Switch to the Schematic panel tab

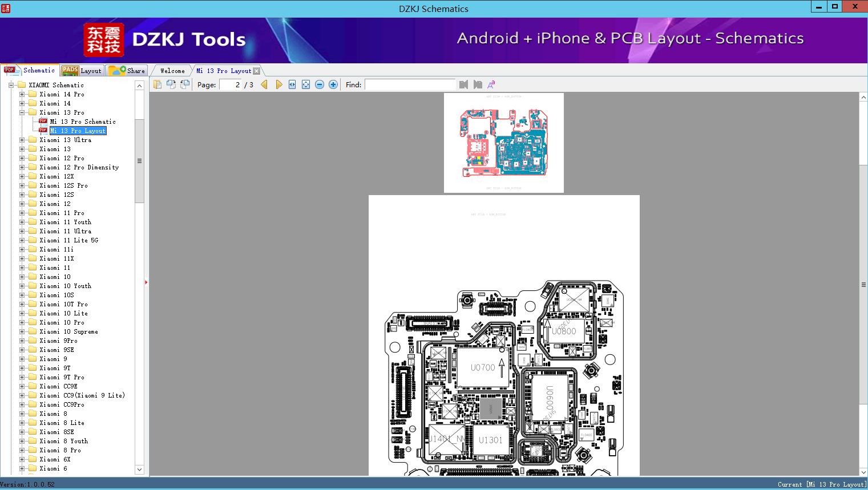pos(30,70)
